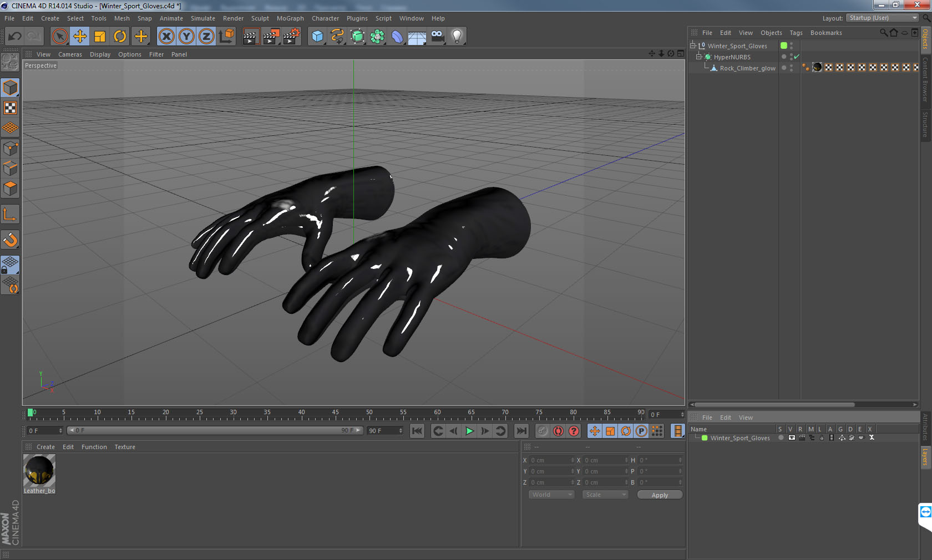
Task: Open the Character menu
Action: 325,18
